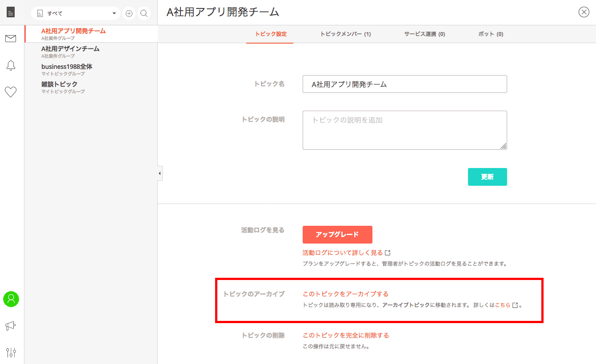Select the ボット tab
The height and width of the screenshot is (364, 596).
(x=491, y=34)
